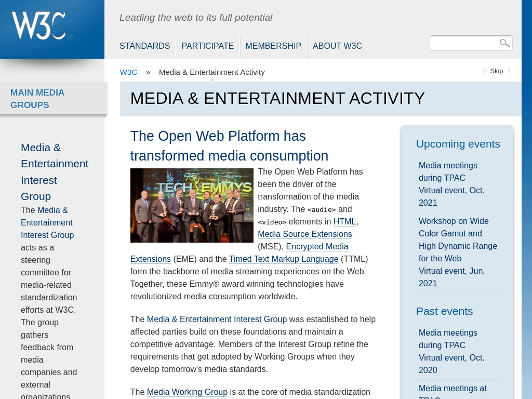
Task: Open the Media Working Group link
Action: click(187, 392)
